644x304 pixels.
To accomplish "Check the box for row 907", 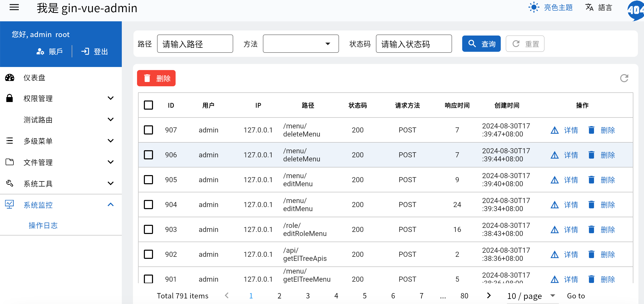I will tap(148, 130).
